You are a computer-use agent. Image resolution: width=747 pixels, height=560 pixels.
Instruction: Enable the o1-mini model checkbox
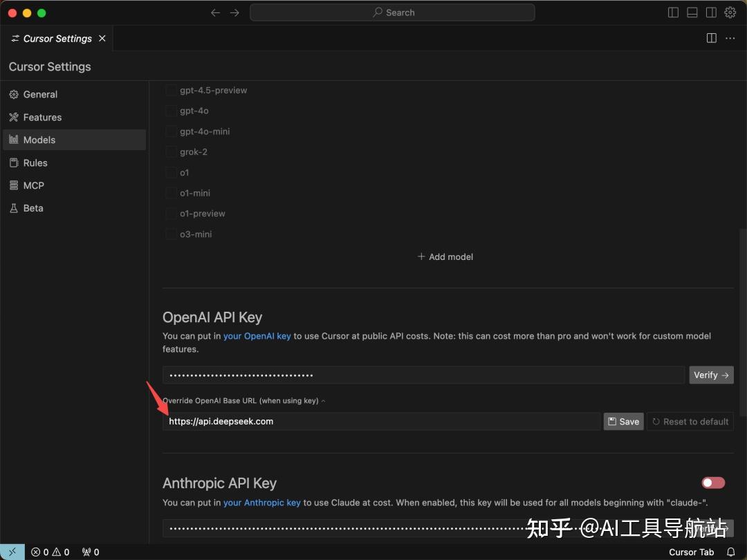coord(171,192)
